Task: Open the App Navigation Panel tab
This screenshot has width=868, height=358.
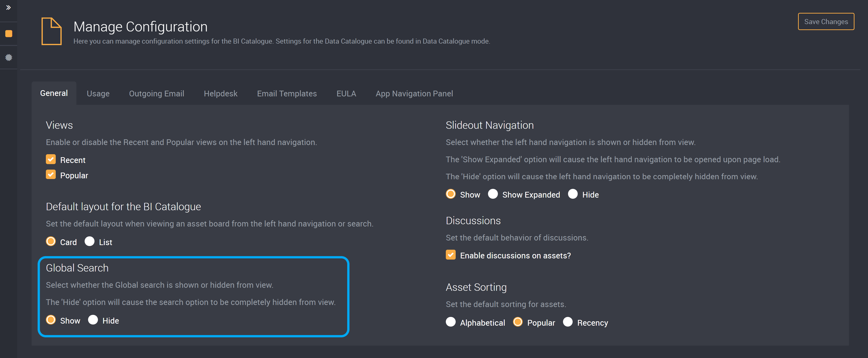Action: pyautogui.click(x=414, y=93)
